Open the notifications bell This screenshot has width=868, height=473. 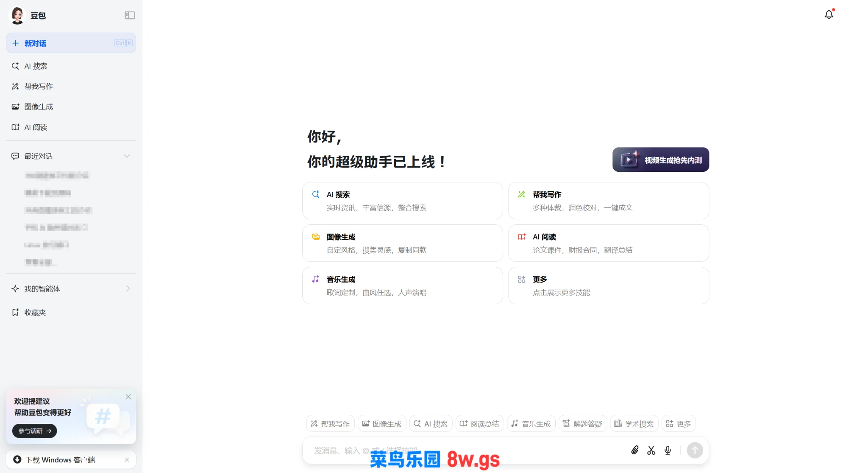tap(829, 14)
